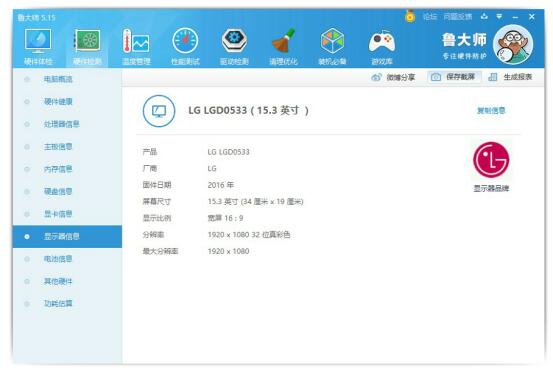553x371 pixels.
Task: Open 驱动检测 driver detection icon
Action: pyautogui.click(x=234, y=41)
